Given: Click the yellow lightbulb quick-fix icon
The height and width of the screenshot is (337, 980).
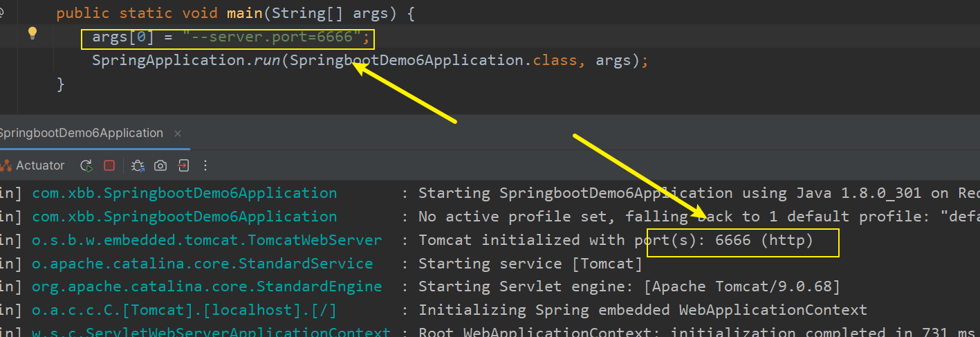Looking at the screenshot, I should click(32, 34).
